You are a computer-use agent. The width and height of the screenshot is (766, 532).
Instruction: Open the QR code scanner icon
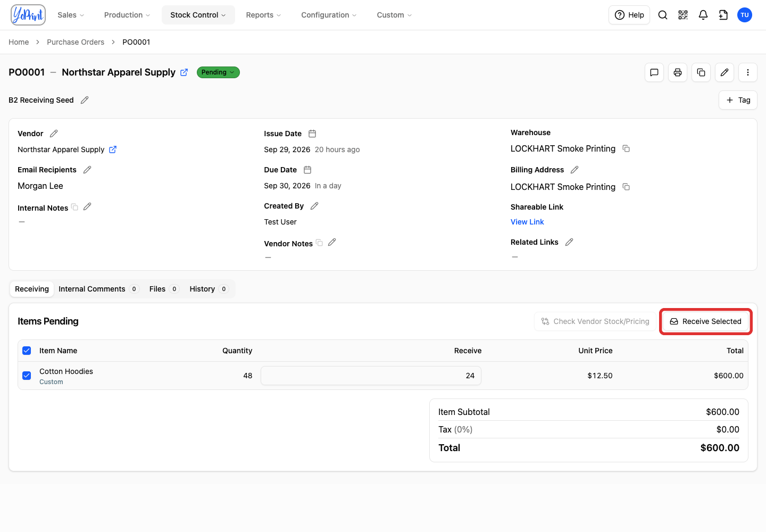683,15
